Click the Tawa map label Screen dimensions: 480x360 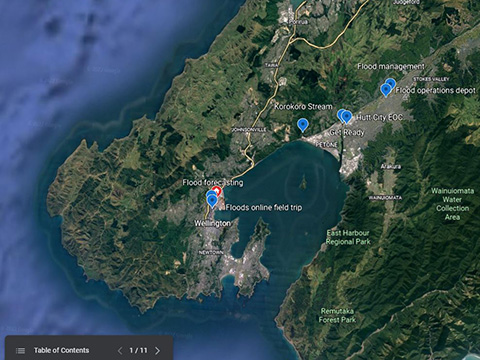271,65
